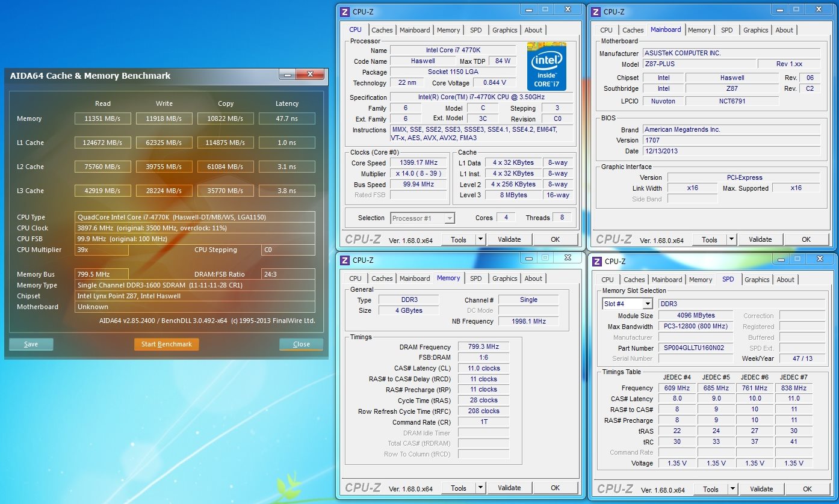Click the CPU-Z title icon in SPD window

pyautogui.click(x=596, y=261)
